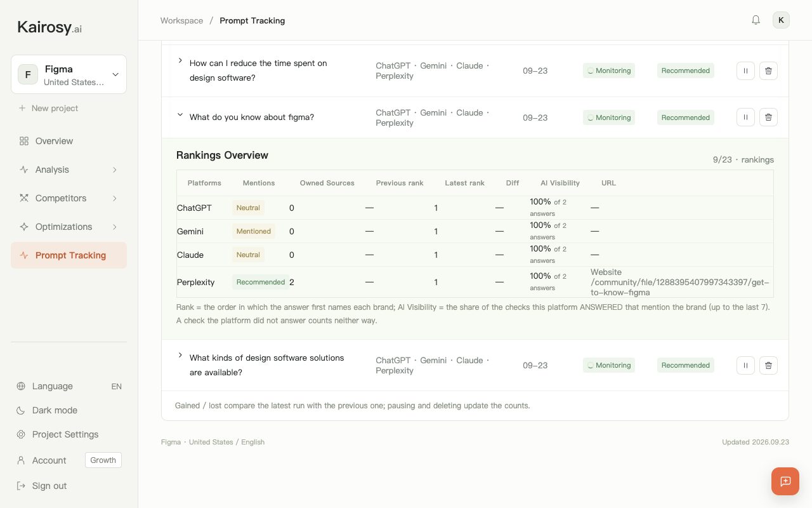Image resolution: width=812 pixels, height=508 pixels.
Task: Click the Neutral badge in the ChatGPT row
Action: [x=248, y=208]
